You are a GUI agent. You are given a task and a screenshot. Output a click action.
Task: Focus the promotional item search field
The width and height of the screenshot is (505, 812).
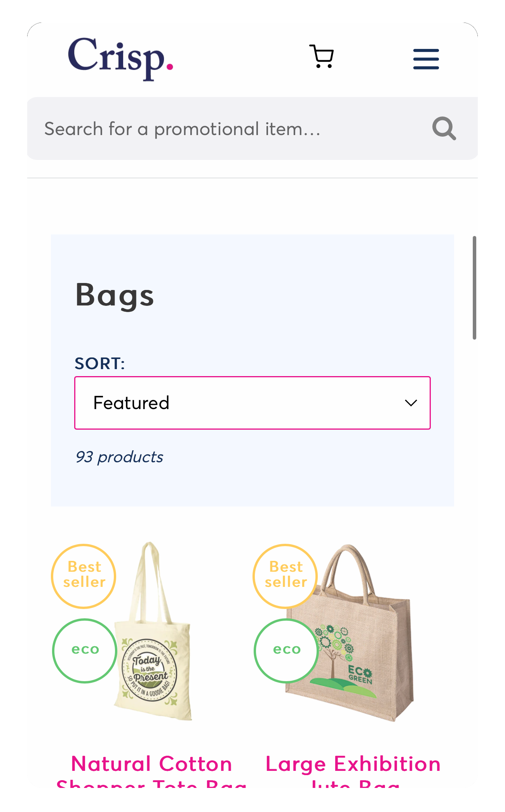(x=229, y=128)
